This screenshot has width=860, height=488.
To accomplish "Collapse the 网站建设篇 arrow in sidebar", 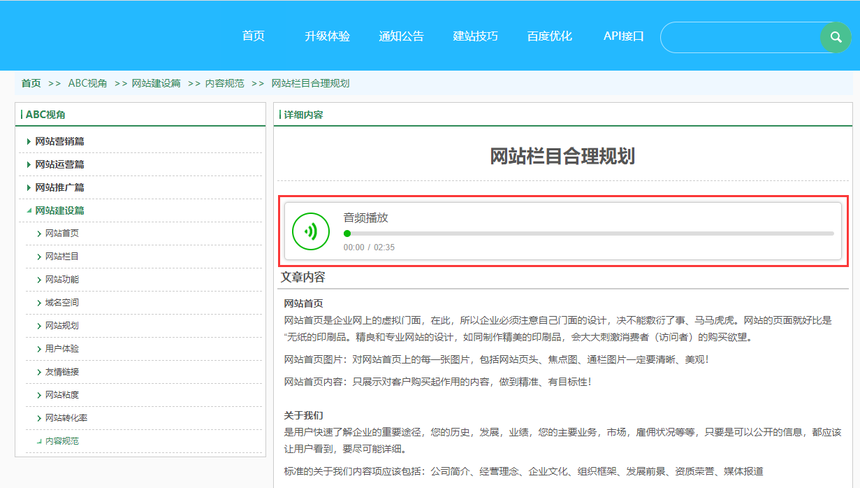I will 29,211.
